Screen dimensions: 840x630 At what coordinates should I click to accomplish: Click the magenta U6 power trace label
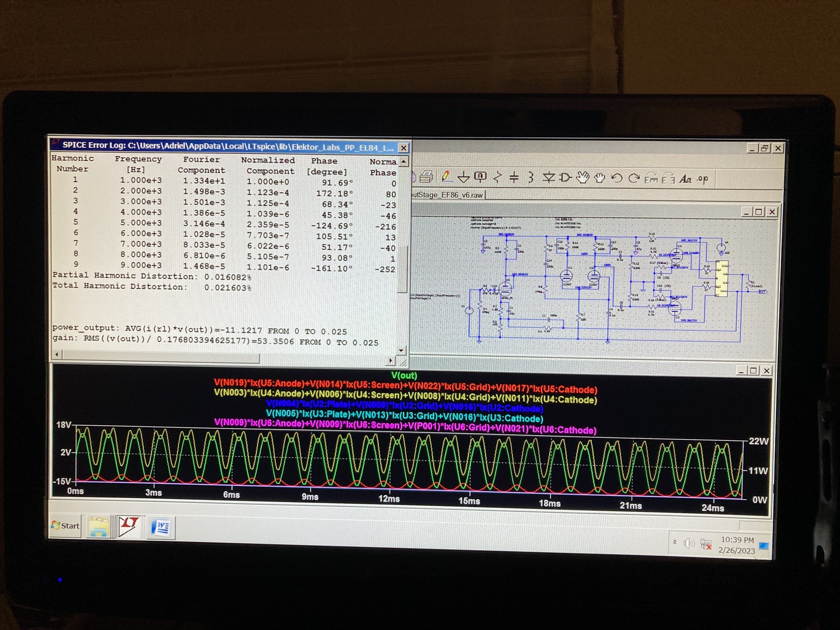click(x=405, y=426)
